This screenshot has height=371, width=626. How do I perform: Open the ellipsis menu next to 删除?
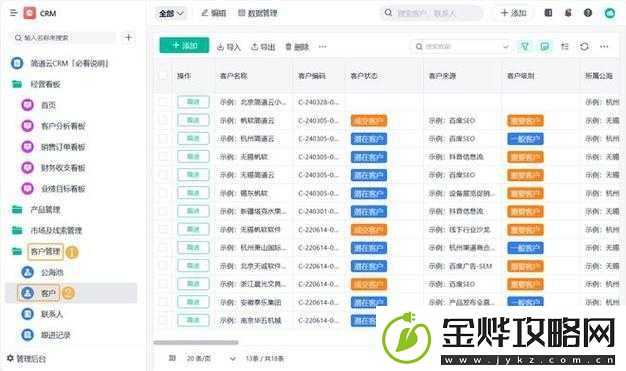point(323,46)
